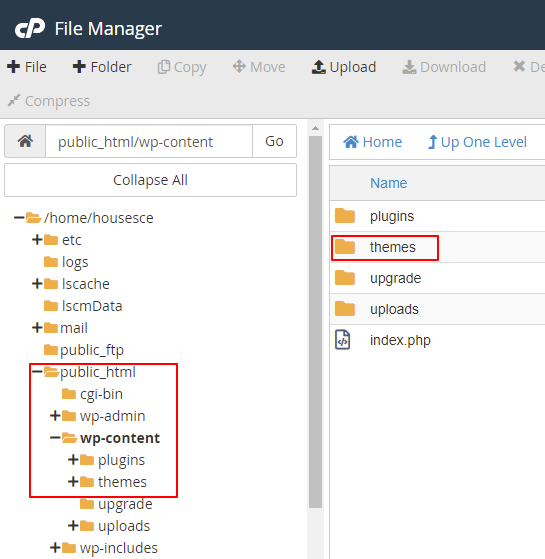This screenshot has width=545, height=559.
Task: Expand the lscache folder node
Action: click(37, 284)
